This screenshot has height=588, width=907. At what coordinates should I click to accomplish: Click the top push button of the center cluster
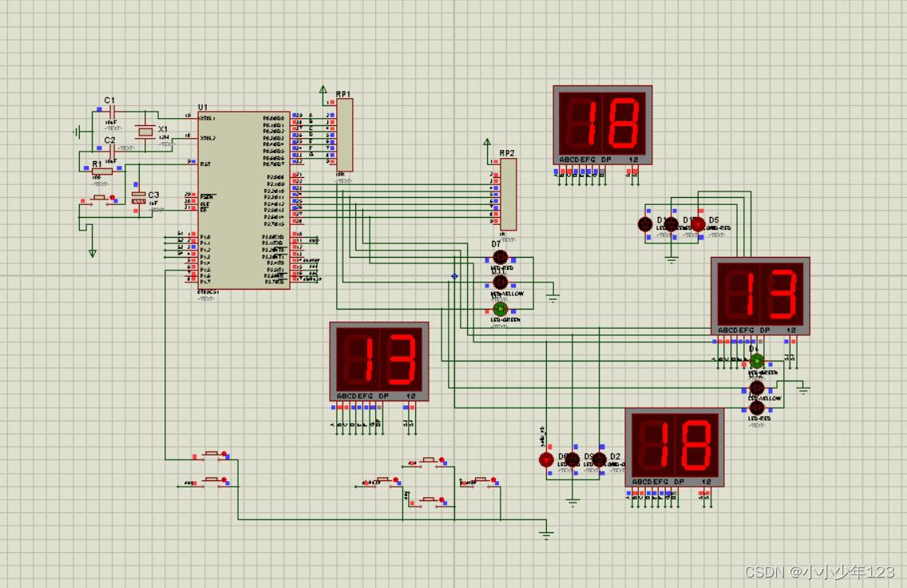tap(428, 461)
